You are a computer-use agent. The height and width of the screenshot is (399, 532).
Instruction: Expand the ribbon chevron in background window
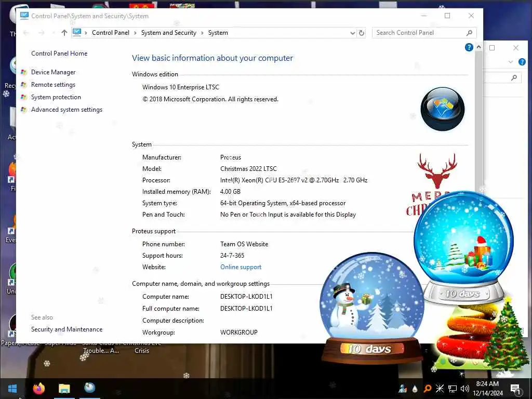point(511,62)
